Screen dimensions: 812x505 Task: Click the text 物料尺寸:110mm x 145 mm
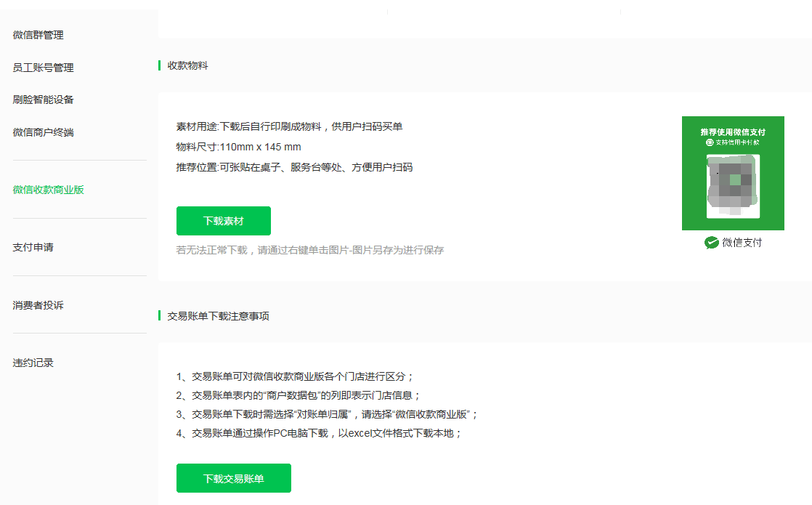(x=238, y=147)
